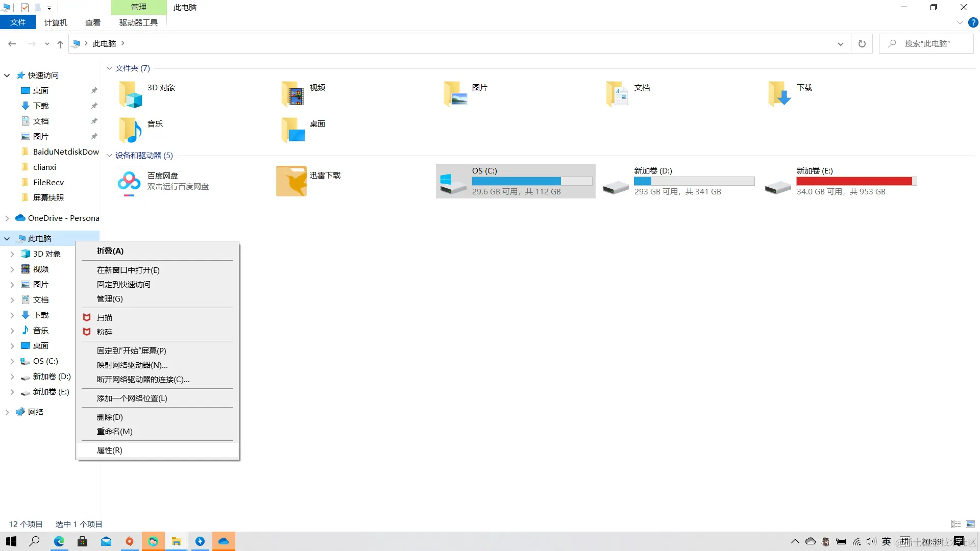
Task: Switch to large icons view in status bar
Action: [x=970, y=524]
